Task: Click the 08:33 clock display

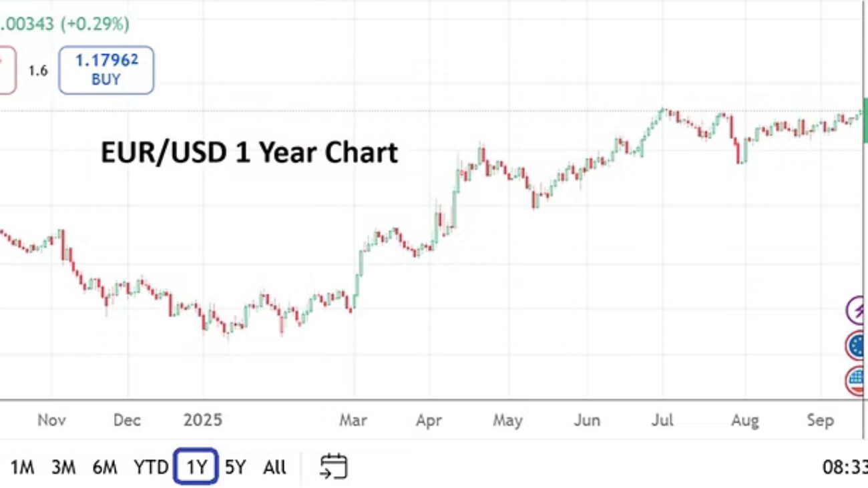Action: tap(845, 467)
